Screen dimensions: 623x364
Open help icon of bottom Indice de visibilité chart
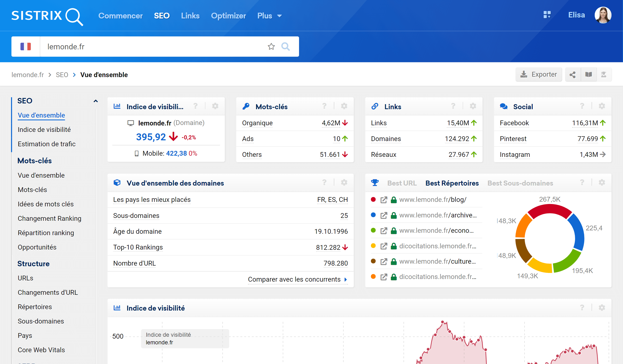582,308
